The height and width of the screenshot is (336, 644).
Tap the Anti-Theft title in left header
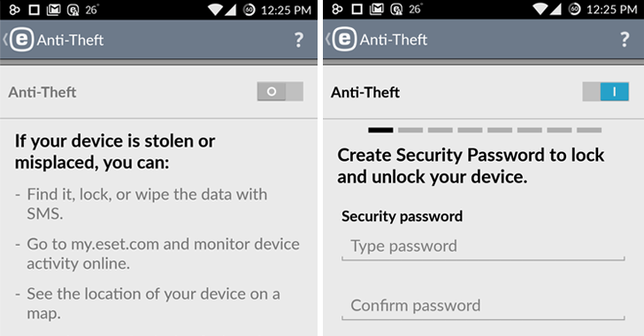click(x=70, y=41)
